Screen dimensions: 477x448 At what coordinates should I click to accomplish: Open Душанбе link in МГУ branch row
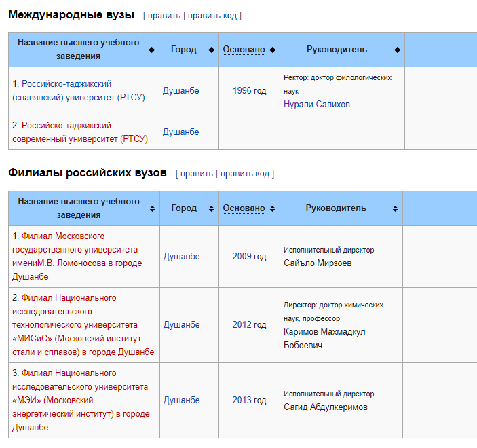point(181,257)
